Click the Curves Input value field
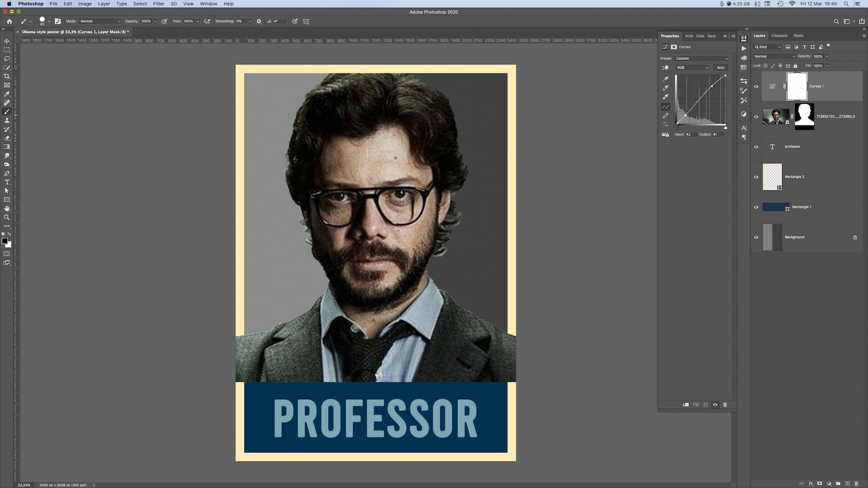The width and height of the screenshot is (868, 488). [x=691, y=134]
